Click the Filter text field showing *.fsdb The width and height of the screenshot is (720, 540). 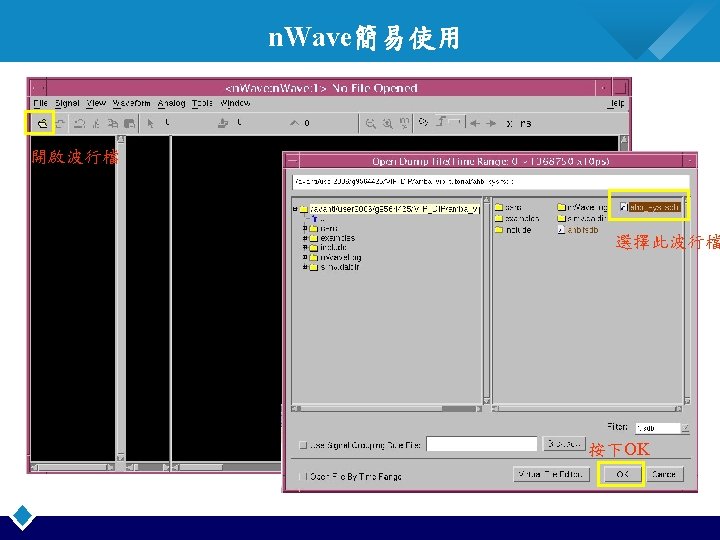tap(658, 428)
